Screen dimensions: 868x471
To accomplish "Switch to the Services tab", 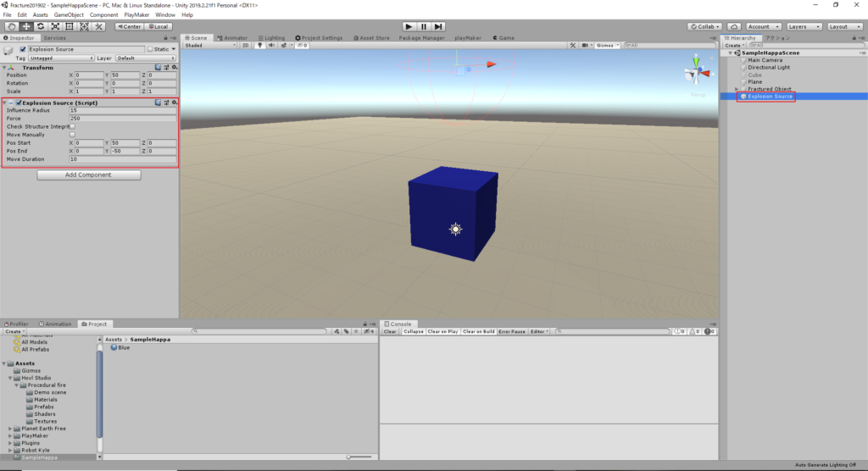I will pyautogui.click(x=54, y=38).
